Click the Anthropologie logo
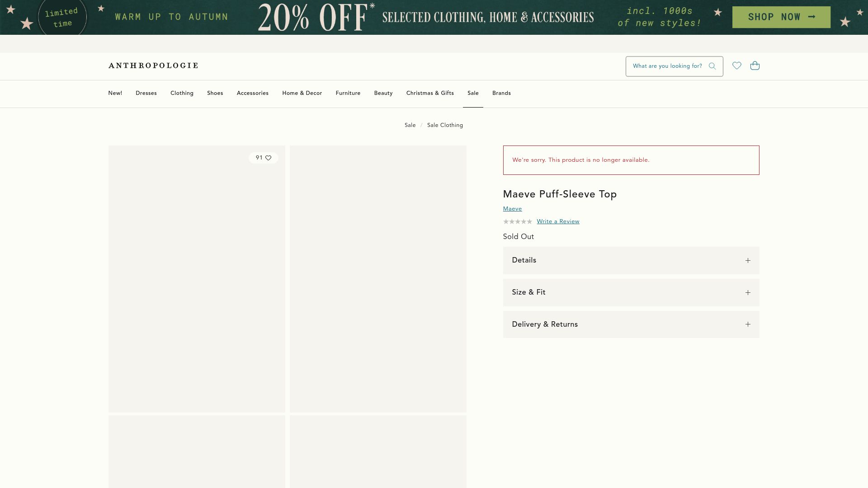868x488 pixels. pos(153,66)
